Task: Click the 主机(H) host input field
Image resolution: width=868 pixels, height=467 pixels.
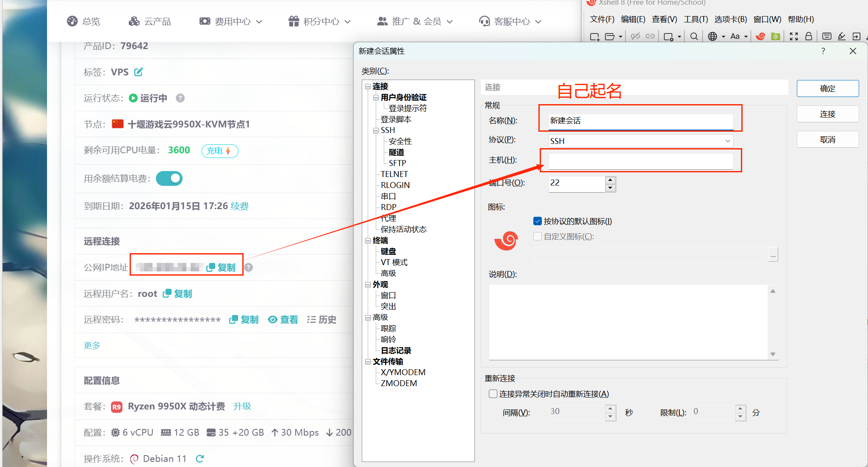Action: coord(641,161)
